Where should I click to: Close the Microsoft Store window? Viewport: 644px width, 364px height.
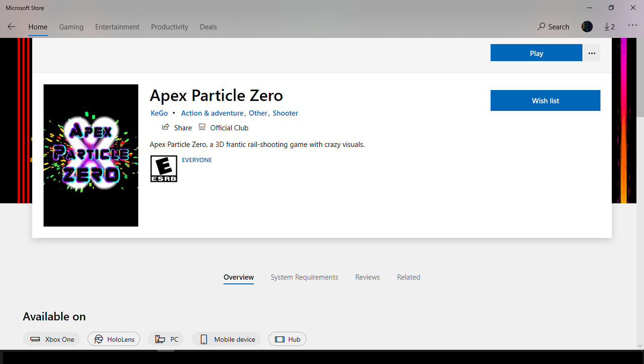tap(633, 8)
